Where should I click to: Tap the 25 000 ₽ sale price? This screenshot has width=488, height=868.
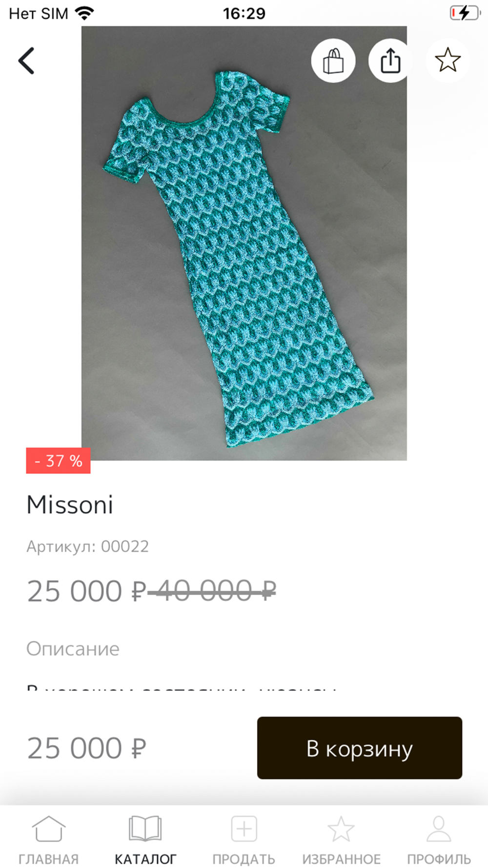86,591
